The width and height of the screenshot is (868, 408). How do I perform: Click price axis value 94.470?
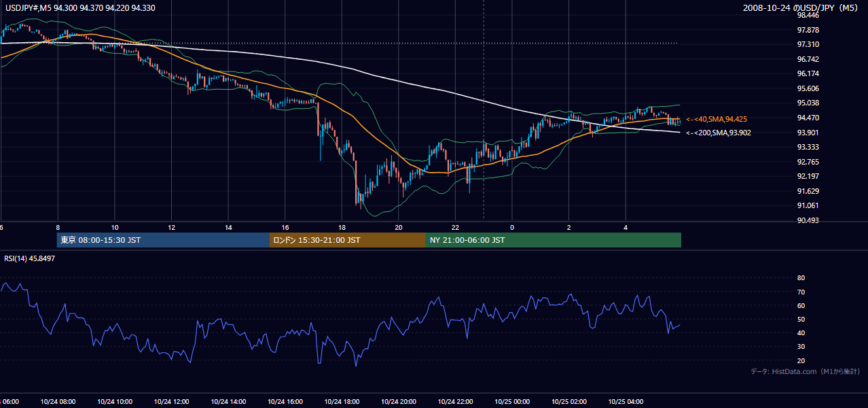click(808, 118)
